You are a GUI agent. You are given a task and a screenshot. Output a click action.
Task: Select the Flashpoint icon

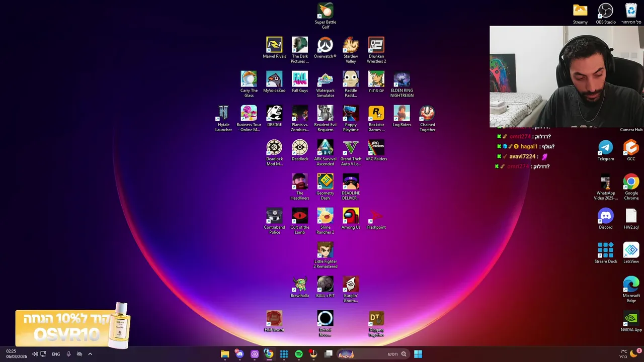[376, 219]
